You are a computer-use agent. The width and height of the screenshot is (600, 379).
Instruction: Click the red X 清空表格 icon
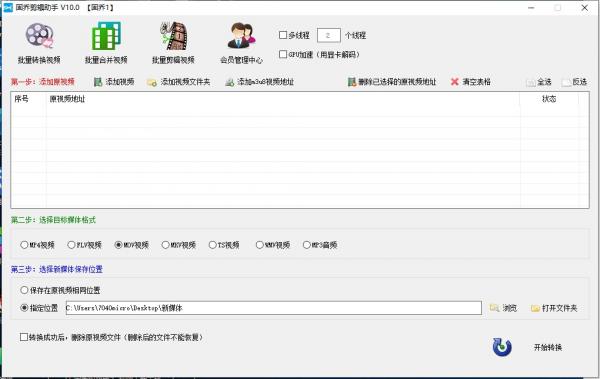pos(455,82)
